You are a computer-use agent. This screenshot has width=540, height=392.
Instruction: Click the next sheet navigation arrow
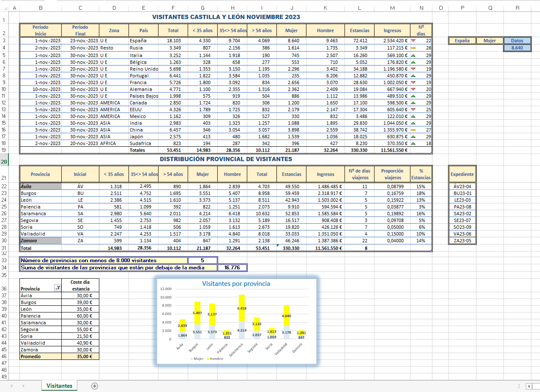[x=23, y=386]
